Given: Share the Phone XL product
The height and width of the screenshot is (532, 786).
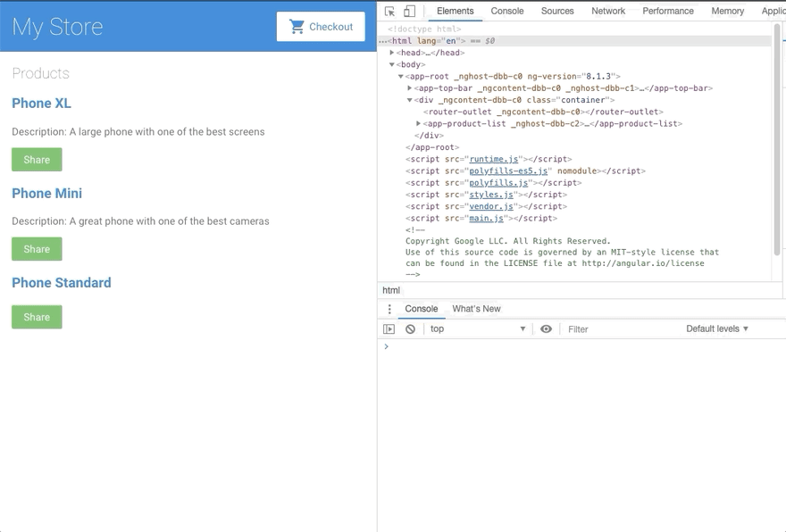Looking at the screenshot, I should point(37,160).
